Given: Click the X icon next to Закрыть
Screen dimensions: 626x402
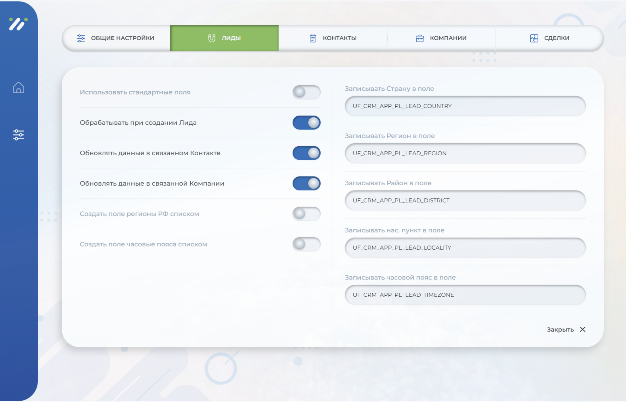Looking at the screenshot, I should [583, 329].
